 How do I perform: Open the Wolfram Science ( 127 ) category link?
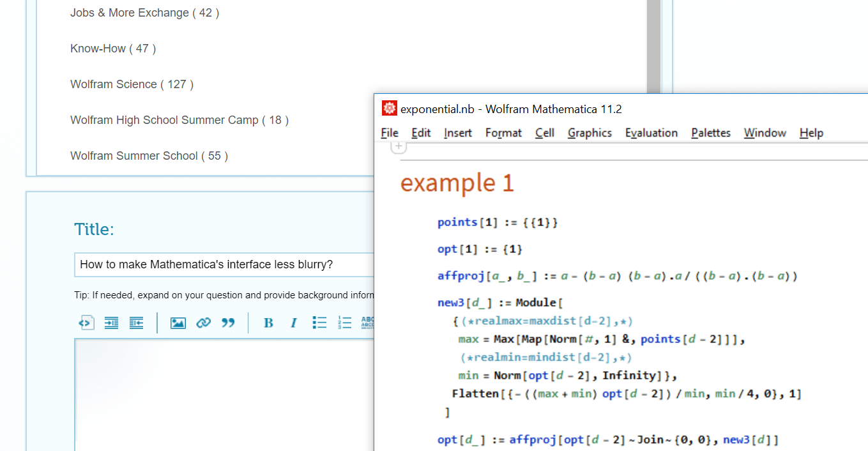tap(131, 84)
